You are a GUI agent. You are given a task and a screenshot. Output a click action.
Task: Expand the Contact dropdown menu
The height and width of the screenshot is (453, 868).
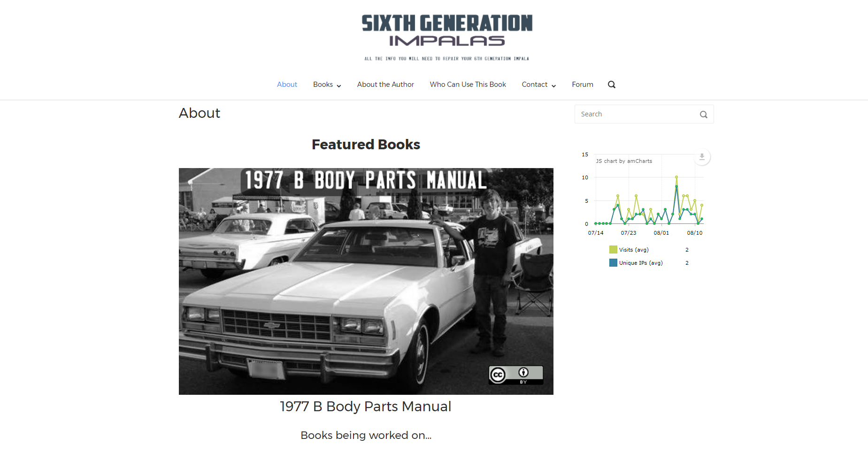tap(538, 84)
